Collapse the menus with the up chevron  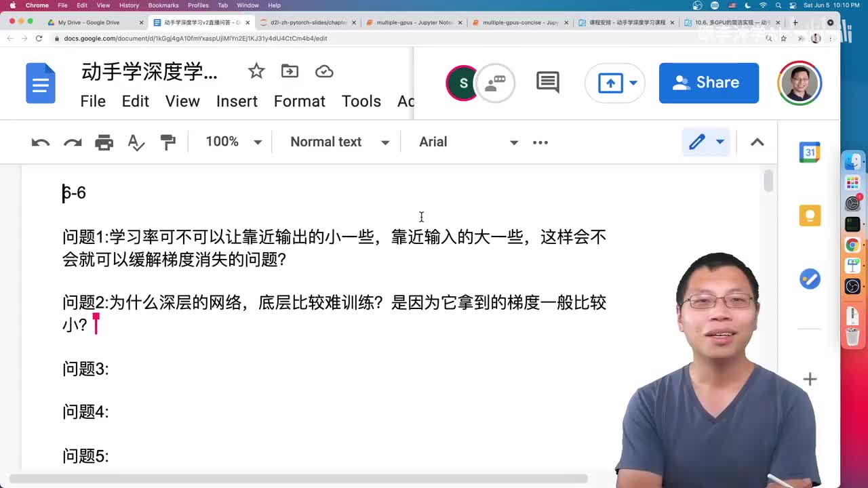pyautogui.click(x=757, y=142)
